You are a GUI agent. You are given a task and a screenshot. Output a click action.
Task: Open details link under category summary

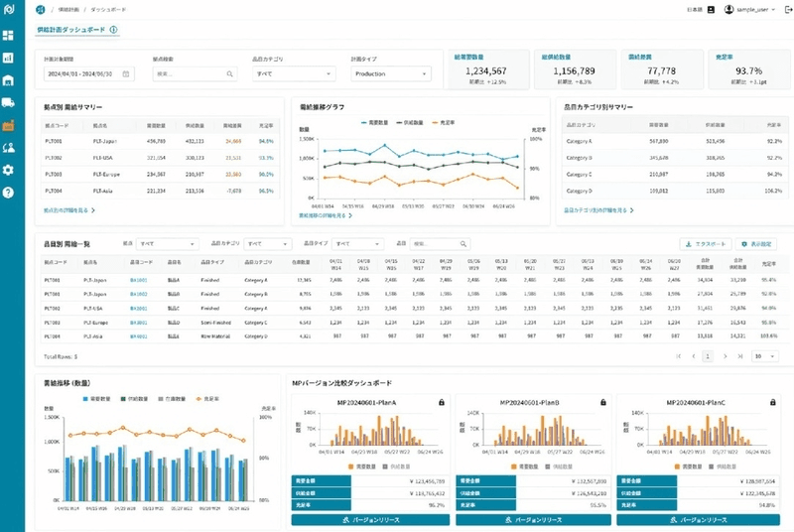click(598, 210)
